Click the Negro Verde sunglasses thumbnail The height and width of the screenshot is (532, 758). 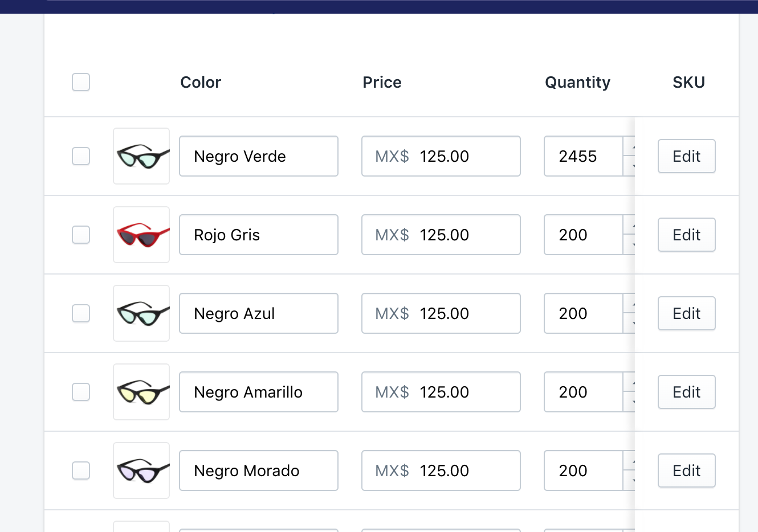click(141, 156)
